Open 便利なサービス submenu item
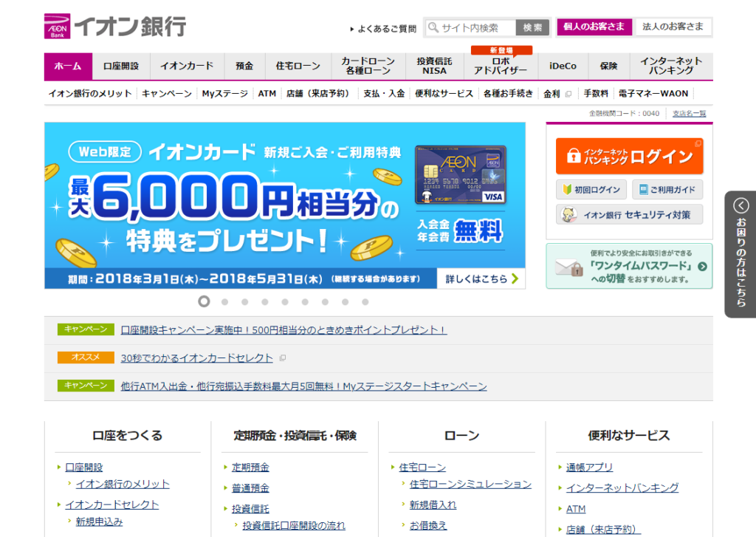This screenshot has height=537, width=756. click(x=444, y=94)
